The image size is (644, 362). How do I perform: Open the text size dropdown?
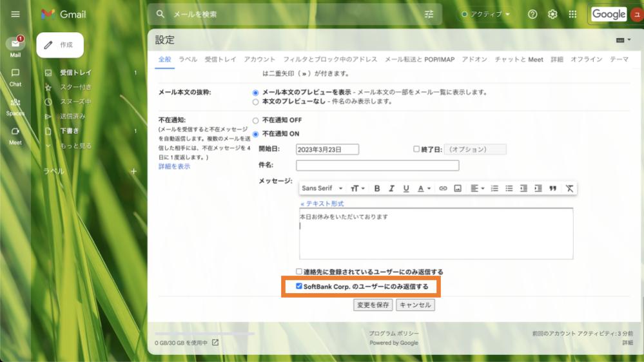358,188
